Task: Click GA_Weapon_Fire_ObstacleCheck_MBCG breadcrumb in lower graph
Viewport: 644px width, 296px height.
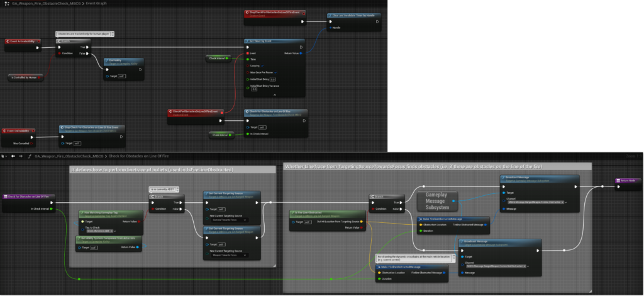Action: [69, 156]
